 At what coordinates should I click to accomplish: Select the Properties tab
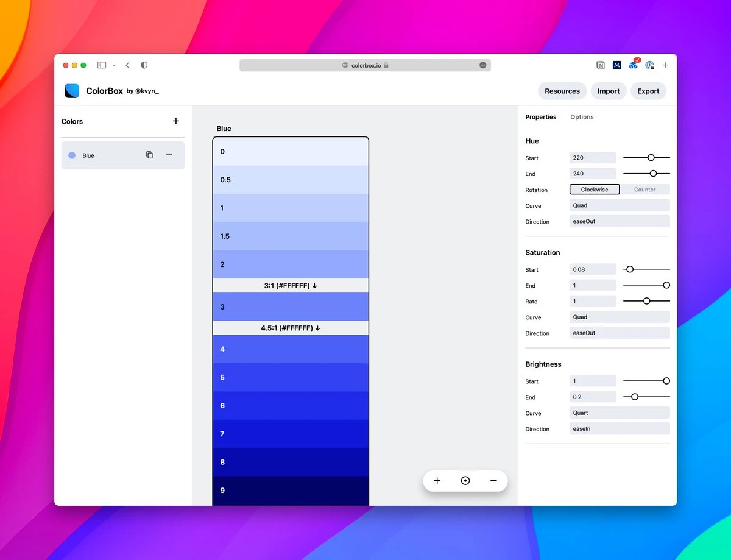(x=541, y=117)
